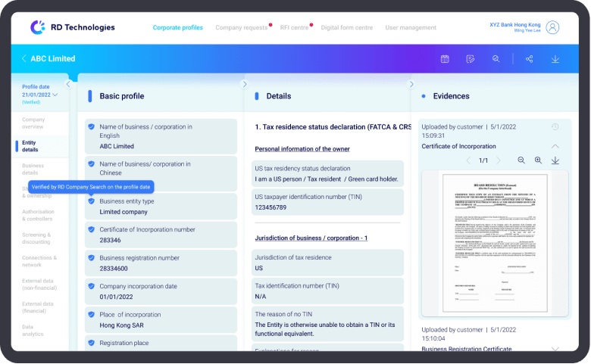The width and height of the screenshot is (591, 364).
Task: Expand the Business Registration Certificate evidence
Action: pos(555,349)
